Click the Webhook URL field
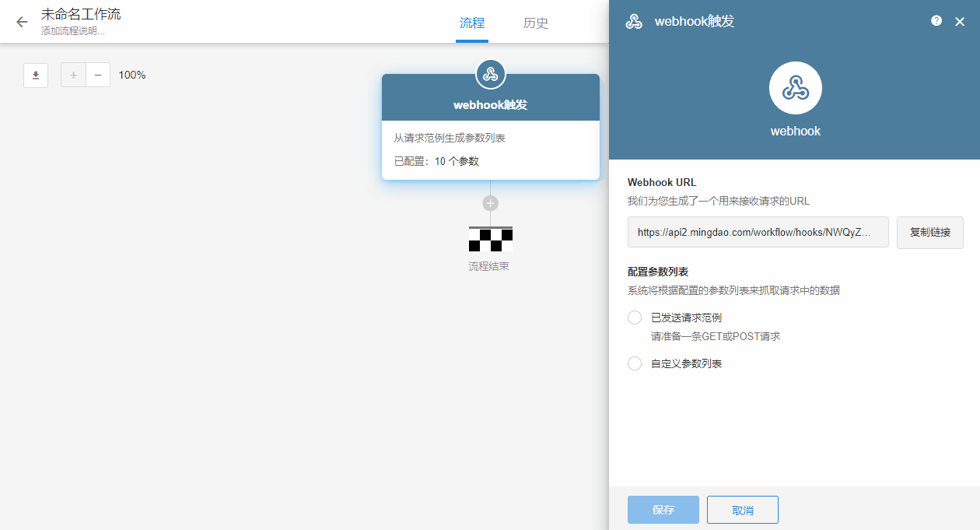980x530 pixels. click(758, 232)
